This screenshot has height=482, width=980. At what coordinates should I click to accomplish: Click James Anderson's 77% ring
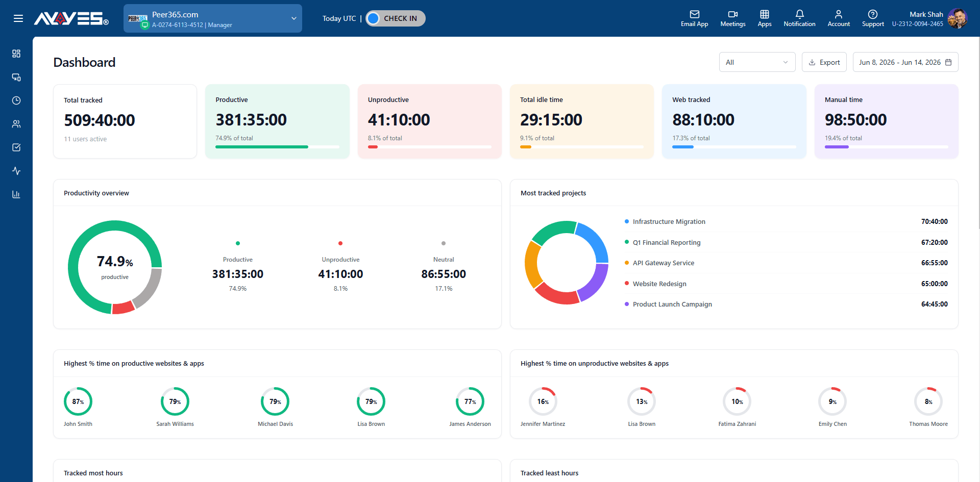(470, 401)
